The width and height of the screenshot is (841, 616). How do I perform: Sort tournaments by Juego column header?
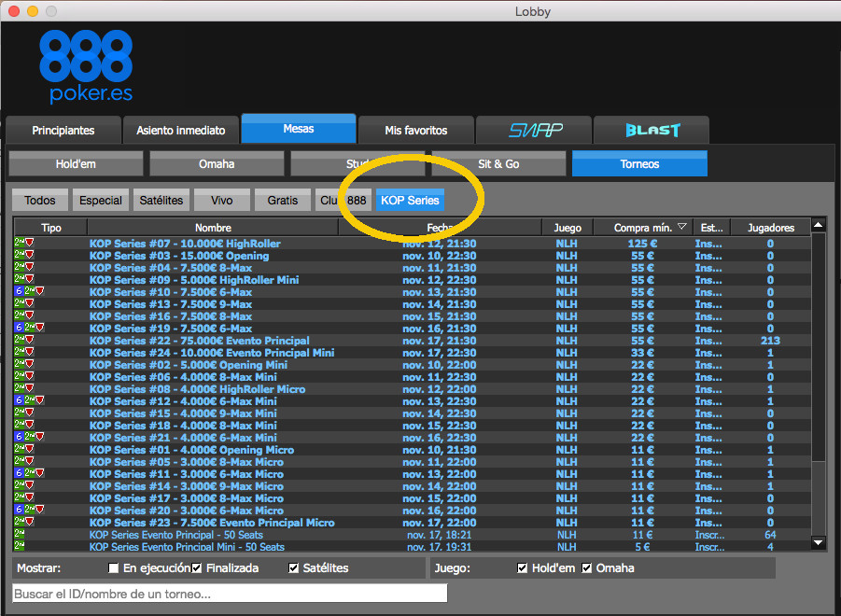coord(568,228)
